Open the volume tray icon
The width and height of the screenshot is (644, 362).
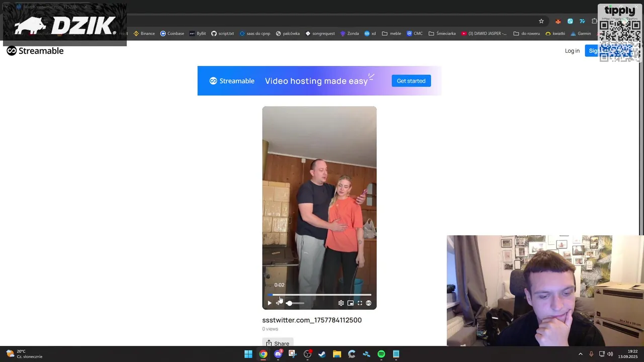point(610,354)
